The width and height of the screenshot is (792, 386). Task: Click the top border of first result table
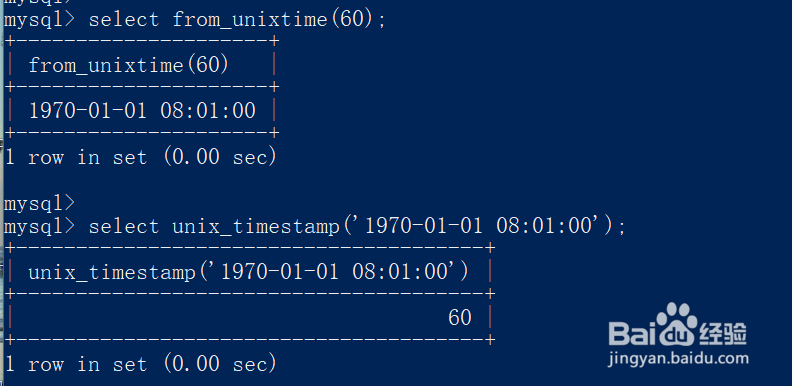tap(141, 41)
